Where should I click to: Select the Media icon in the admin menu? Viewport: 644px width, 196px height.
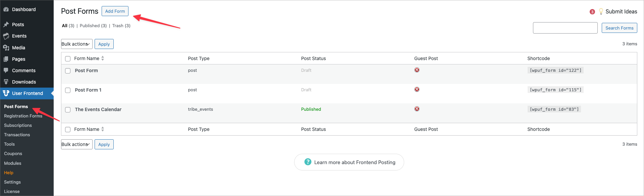pyautogui.click(x=6, y=47)
